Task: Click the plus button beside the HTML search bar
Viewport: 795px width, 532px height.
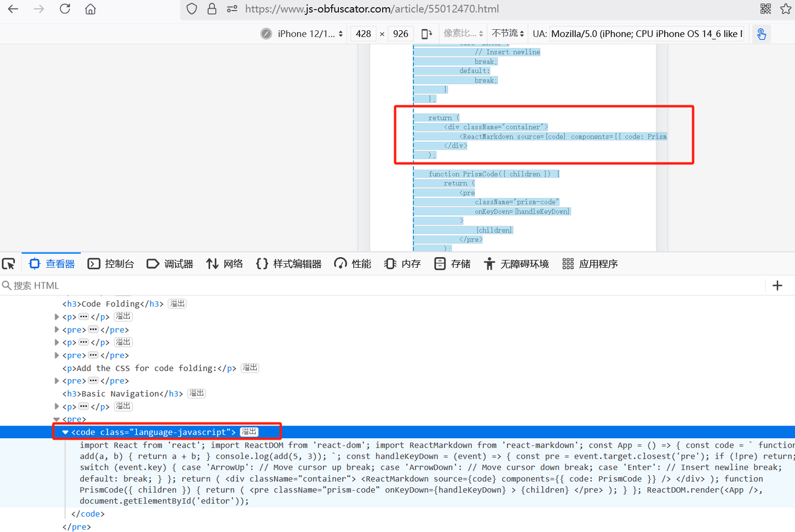Action: pyautogui.click(x=778, y=285)
